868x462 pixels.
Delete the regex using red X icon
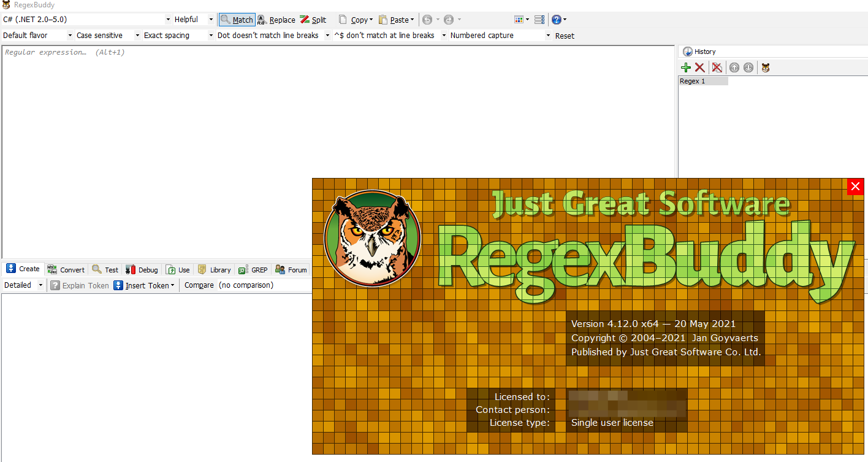click(x=699, y=67)
